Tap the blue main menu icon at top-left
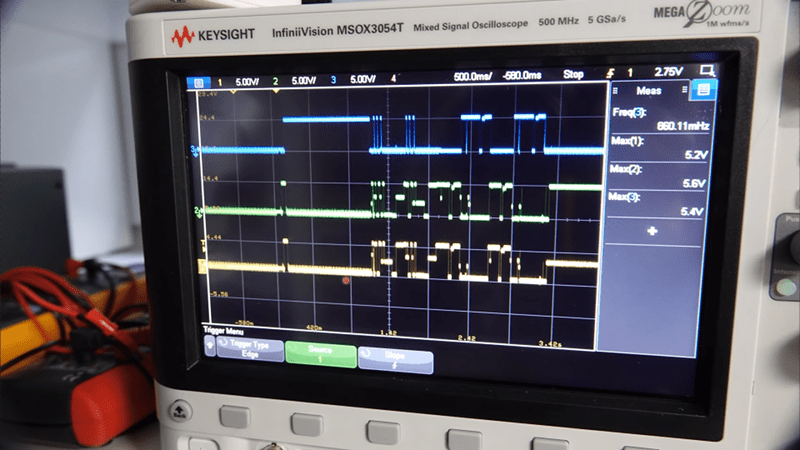 [x=199, y=81]
